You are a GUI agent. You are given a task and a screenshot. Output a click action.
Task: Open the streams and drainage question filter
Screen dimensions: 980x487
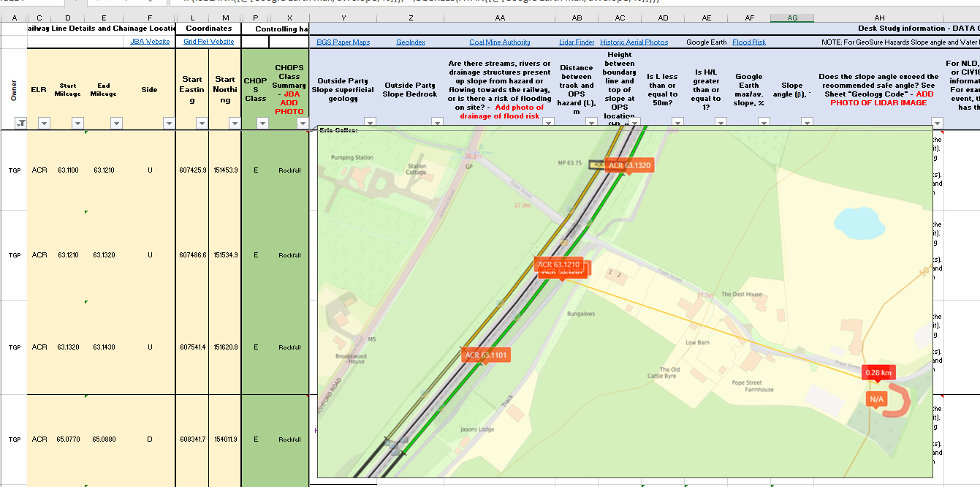(549, 123)
